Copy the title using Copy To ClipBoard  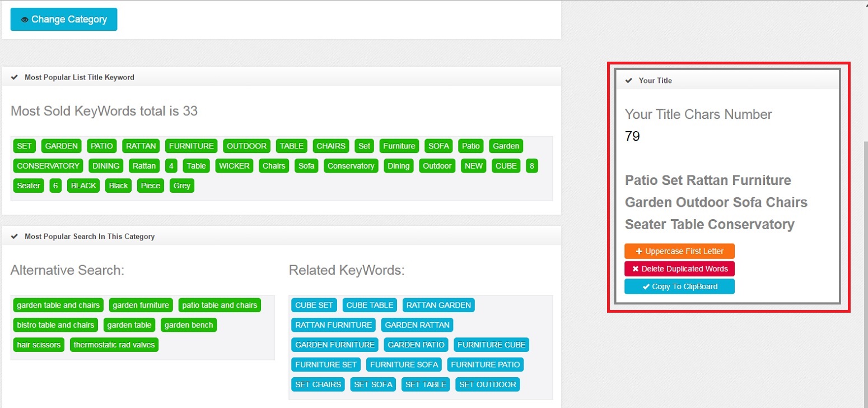pos(679,287)
